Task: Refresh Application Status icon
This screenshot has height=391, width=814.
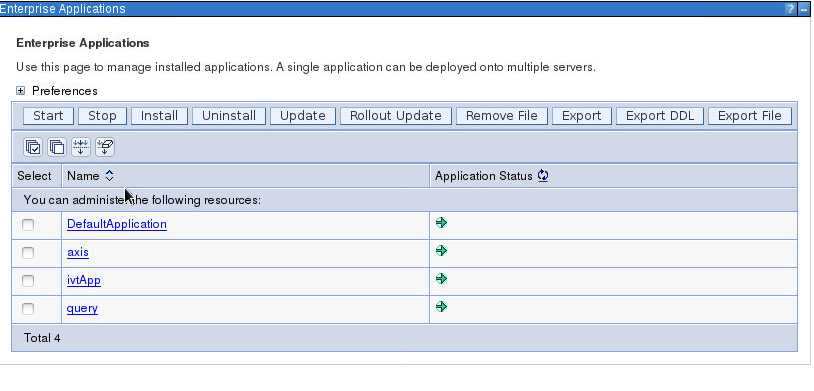Action: (x=543, y=176)
